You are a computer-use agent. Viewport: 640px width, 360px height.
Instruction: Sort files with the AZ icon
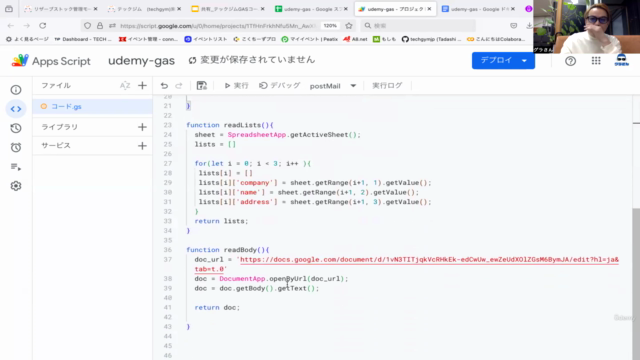pyautogui.click(x=125, y=86)
